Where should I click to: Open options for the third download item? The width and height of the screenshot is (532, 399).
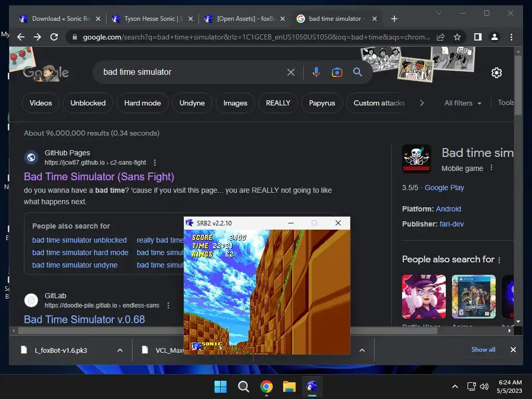tap(362, 350)
